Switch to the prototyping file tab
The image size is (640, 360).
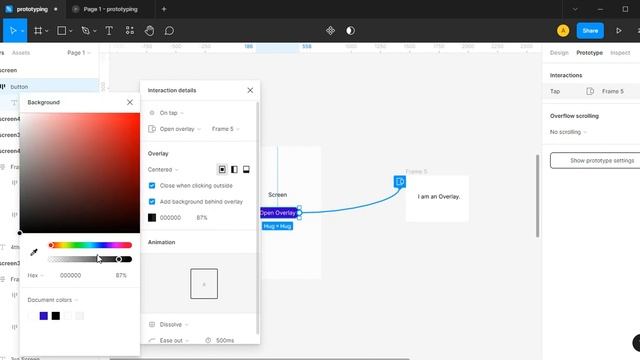point(33,9)
